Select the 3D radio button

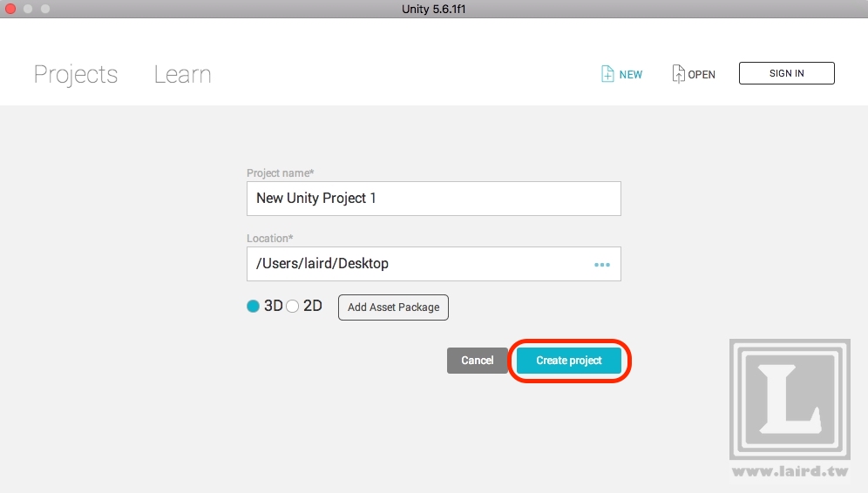254,307
